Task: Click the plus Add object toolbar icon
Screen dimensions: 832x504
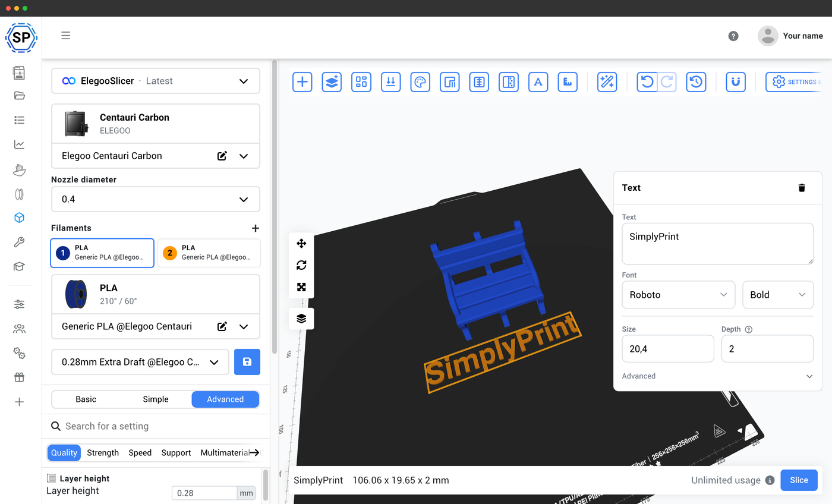Action: coord(302,82)
